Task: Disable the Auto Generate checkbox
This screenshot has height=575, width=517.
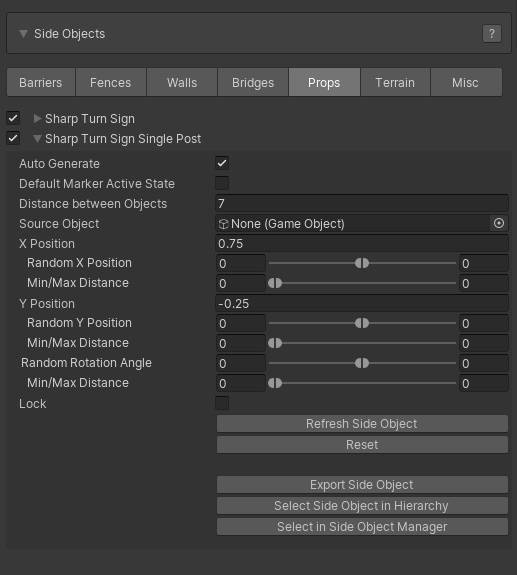Action: [222, 163]
